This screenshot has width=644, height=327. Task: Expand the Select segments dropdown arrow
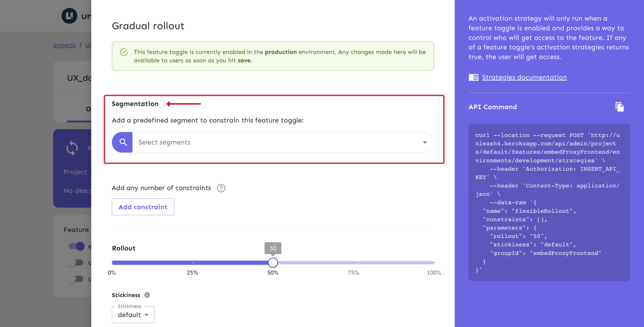[425, 142]
